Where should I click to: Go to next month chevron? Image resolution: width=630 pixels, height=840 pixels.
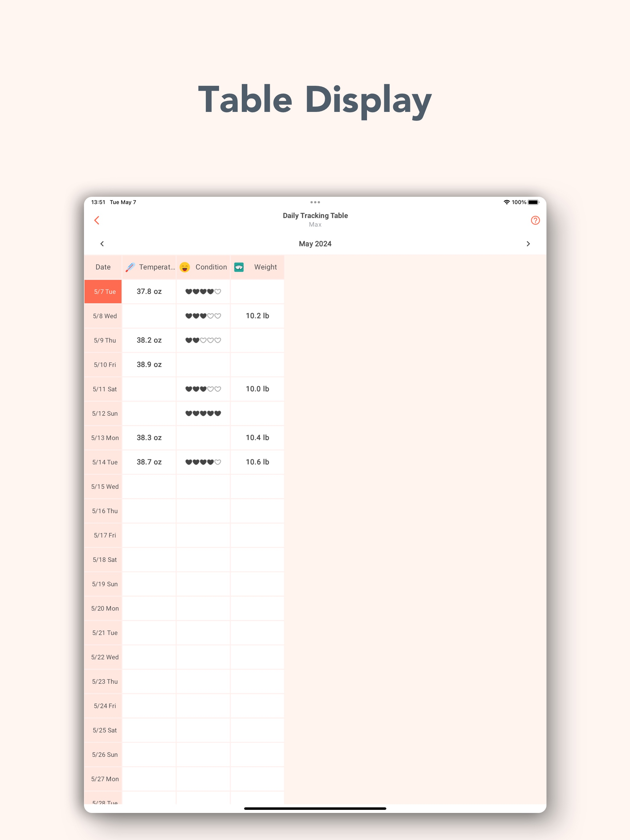coord(528,244)
